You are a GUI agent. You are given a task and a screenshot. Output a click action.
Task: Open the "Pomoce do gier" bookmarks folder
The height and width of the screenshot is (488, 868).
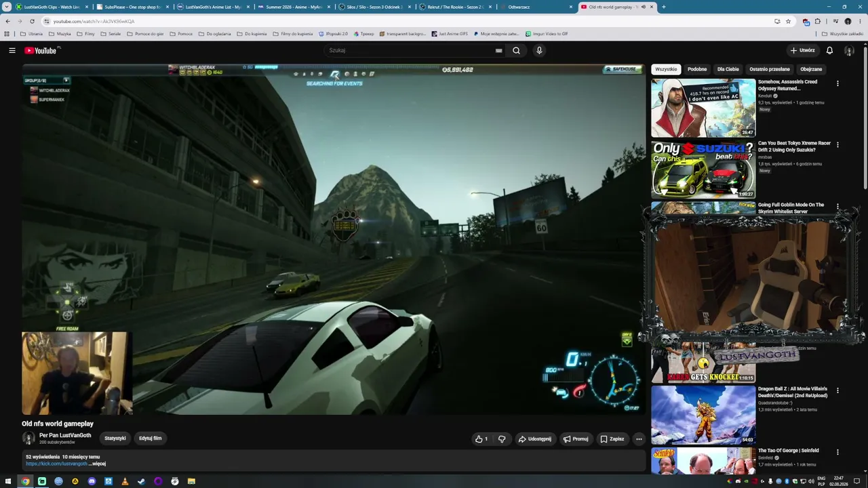[x=145, y=33]
